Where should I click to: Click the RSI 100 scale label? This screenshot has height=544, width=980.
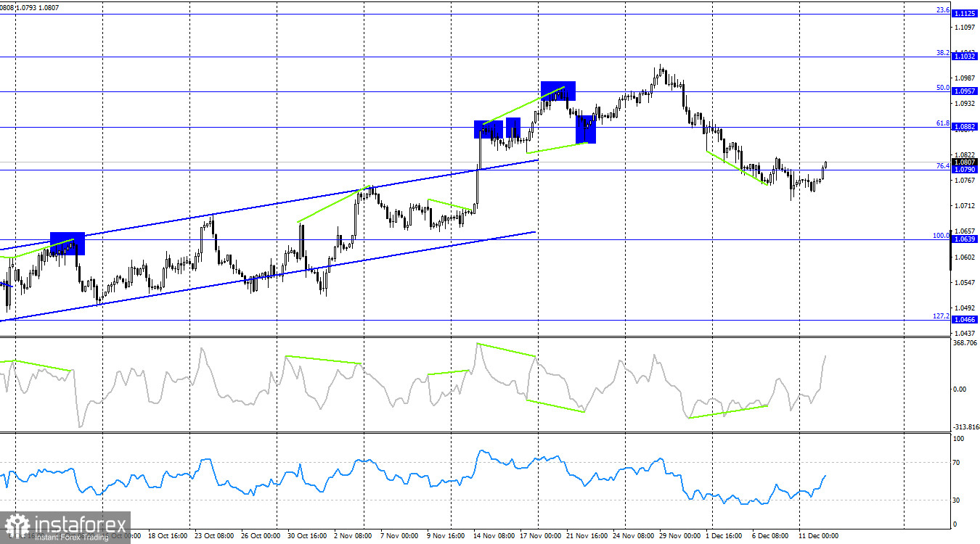click(958, 439)
